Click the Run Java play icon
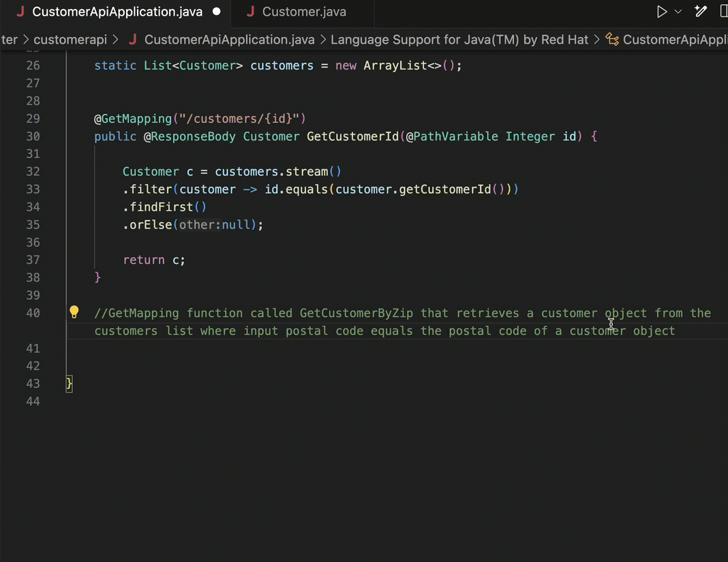Image resolution: width=728 pixels, height=562 pixels. (x=661, y=12)
